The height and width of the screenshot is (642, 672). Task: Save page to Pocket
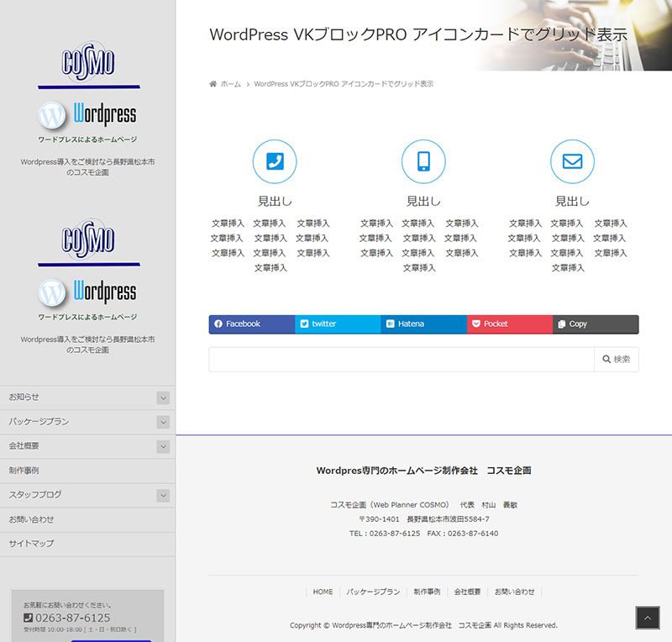tap(509, 324)
